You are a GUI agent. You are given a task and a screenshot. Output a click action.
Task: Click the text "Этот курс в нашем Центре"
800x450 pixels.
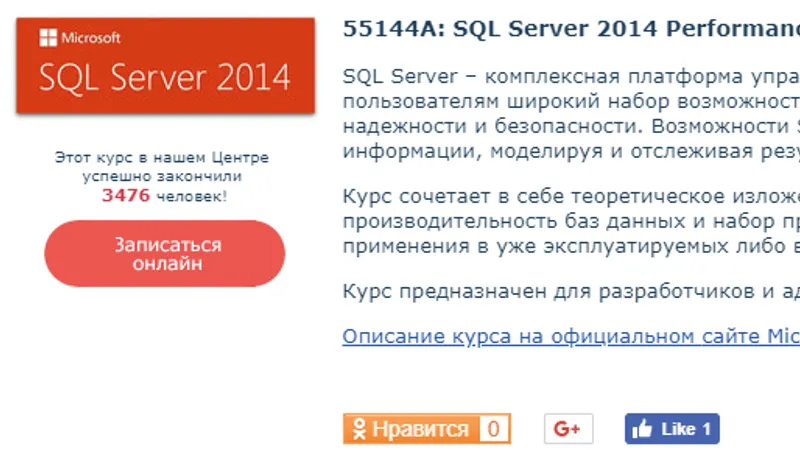tap(162, 158)
